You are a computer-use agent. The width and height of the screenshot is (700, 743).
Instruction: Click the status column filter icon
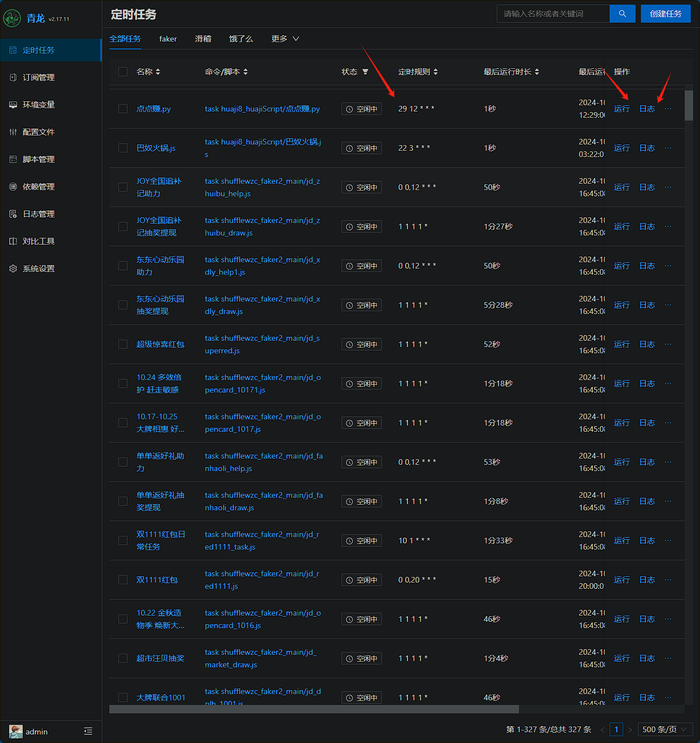365,72
